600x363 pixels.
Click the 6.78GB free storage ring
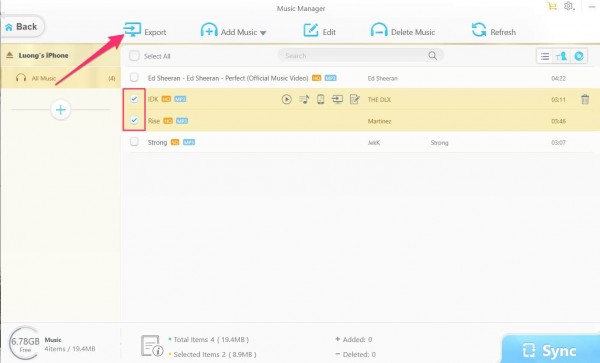pos(25,343)
